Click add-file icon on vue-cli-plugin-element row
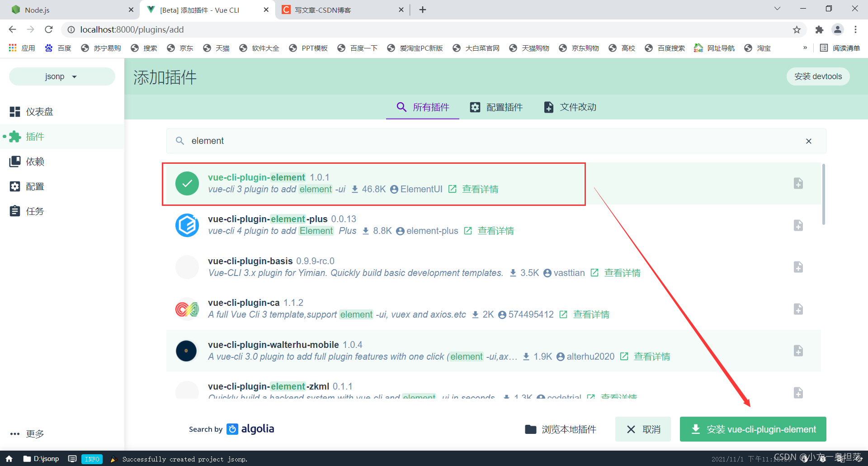 point(798,183)
